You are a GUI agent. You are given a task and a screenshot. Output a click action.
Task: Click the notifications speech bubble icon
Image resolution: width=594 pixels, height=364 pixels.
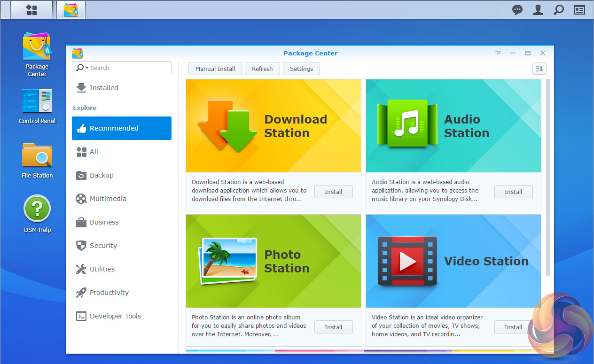click(517, 10)
